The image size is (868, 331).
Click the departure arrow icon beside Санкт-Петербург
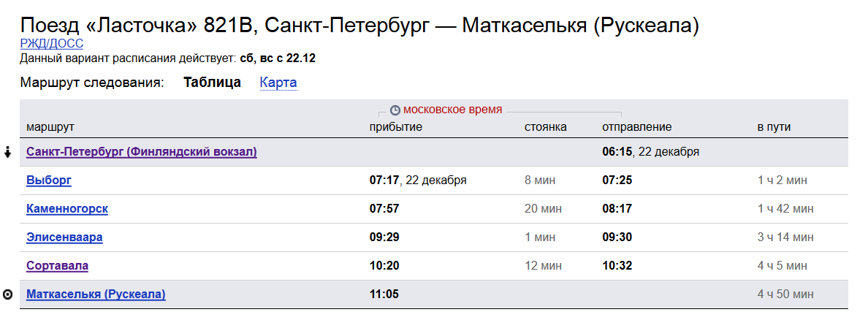(x=8, y=152)
